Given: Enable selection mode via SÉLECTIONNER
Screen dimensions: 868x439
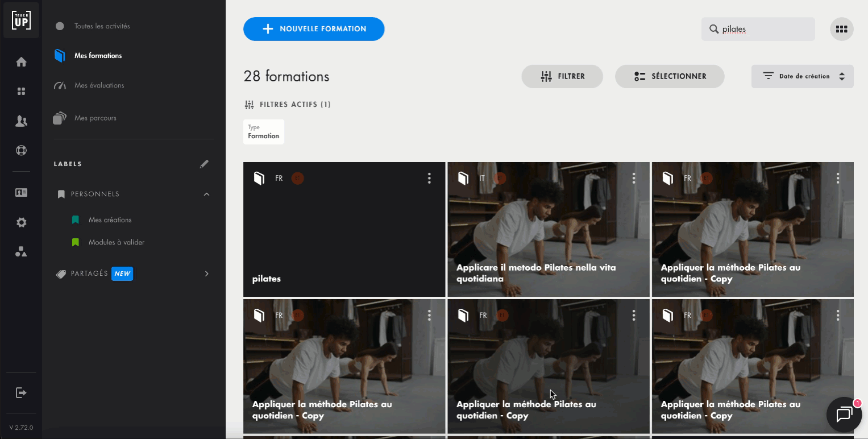Looking at the screenshot, I should click(x=670, y=76).
